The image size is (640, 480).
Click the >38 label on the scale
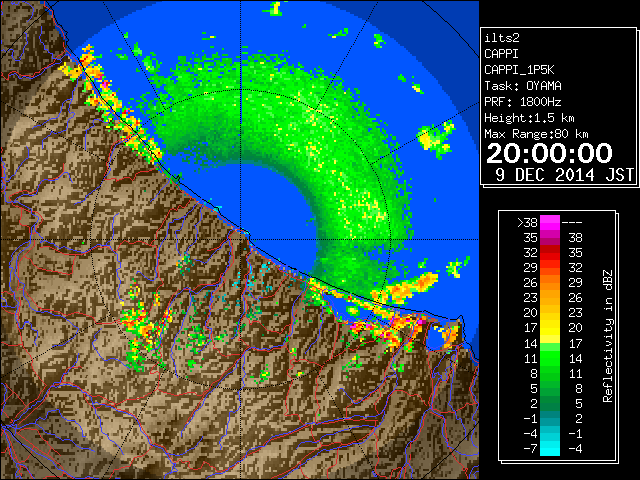point(527,222)
